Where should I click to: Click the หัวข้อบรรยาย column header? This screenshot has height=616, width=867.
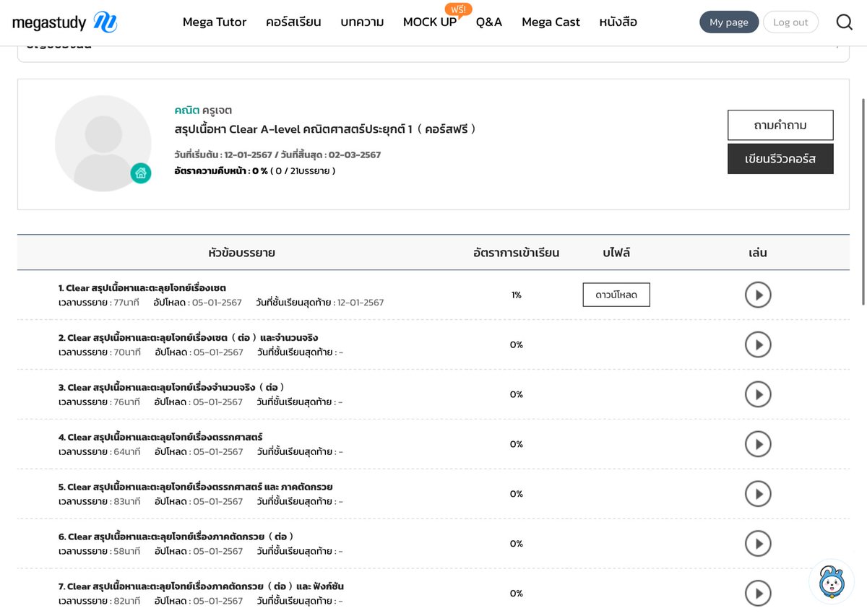(x=241, y=253)
